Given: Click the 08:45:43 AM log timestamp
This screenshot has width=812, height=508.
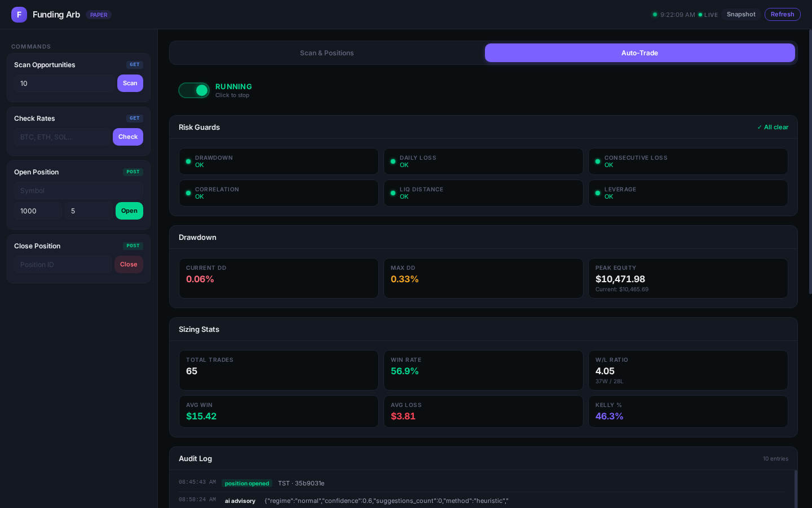Looking at the screenshot, I should (x=197, y=483).
